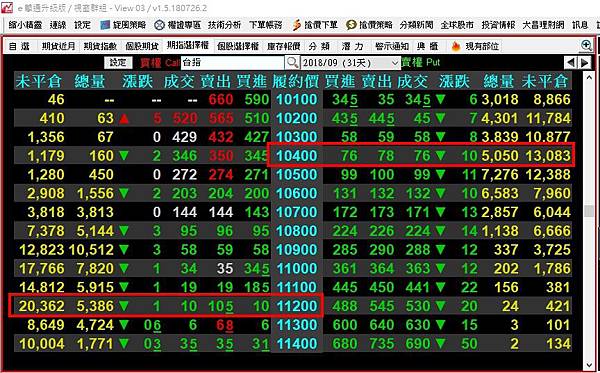Click the application logo icon in title bar
The width and height of the screenshot is (600, 373).
click(7, 8)
